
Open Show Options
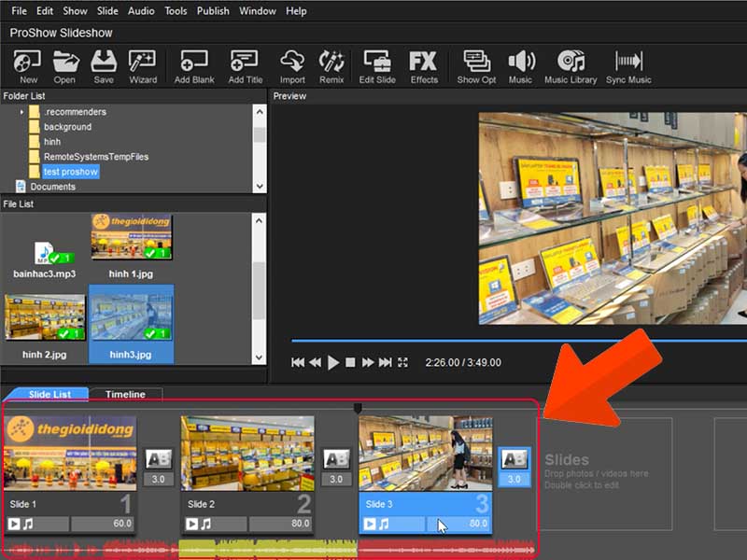(x=476, y=65)
